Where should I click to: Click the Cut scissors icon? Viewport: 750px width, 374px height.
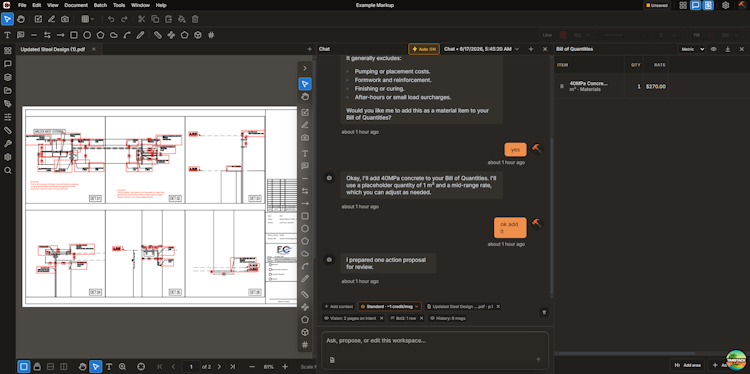pyautogui.click(x=142, y=19)
